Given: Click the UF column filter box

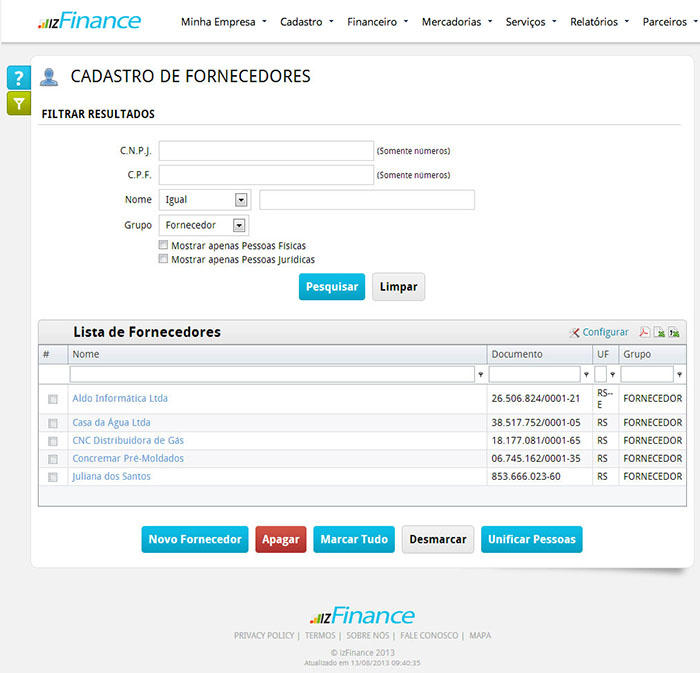Looking at the screenshot, I should (x=600, y=374).
